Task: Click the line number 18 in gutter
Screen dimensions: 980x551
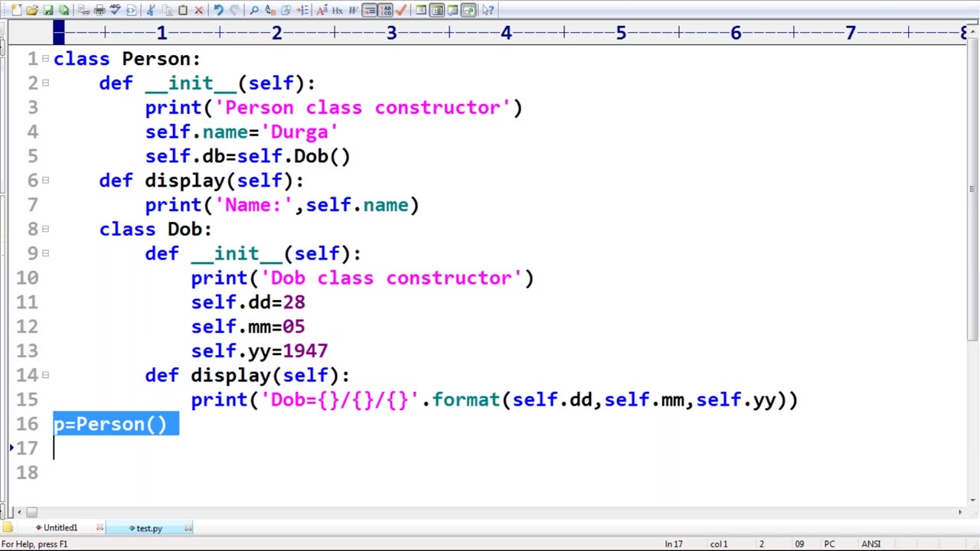Action: (27, 472)
